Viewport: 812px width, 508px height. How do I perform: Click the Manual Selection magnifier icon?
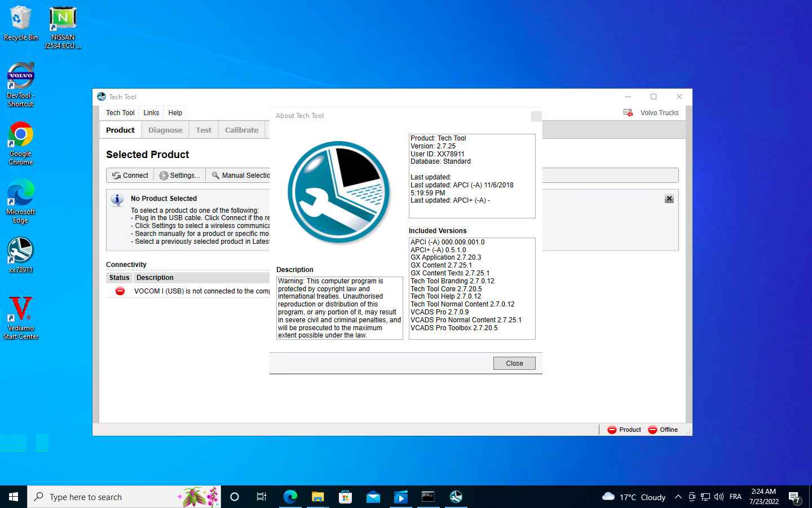pos(215,176)
